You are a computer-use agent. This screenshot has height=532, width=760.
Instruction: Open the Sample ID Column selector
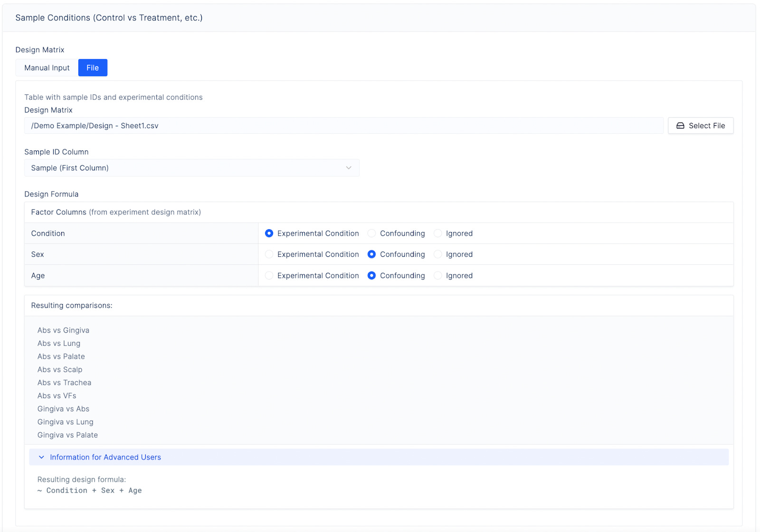click(x=191, y=168)
